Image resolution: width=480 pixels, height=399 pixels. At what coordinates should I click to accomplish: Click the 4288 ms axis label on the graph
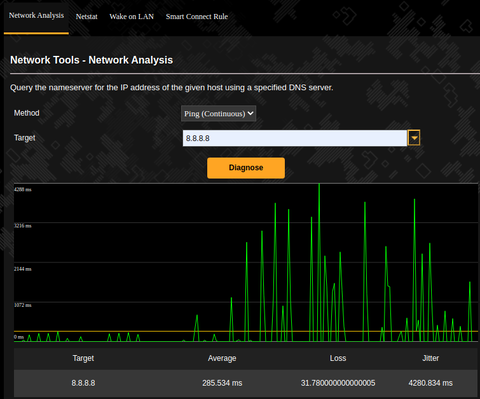point(23,189)
